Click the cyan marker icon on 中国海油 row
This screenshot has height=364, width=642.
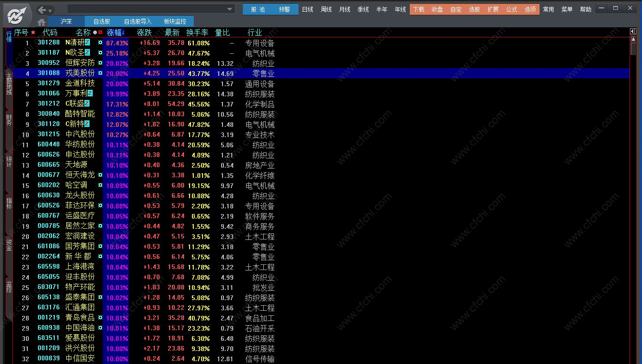pyautogui.click(x=100, y=327)
